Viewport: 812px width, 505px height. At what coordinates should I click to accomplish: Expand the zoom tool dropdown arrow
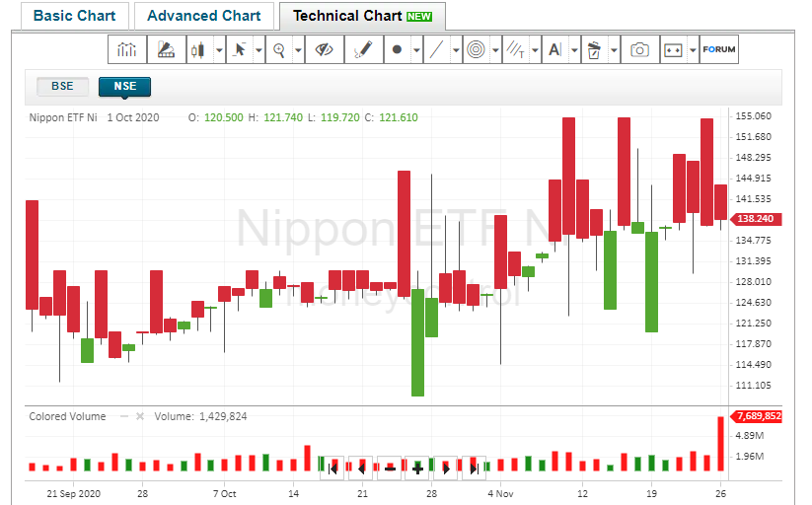(x=298, y=49)
